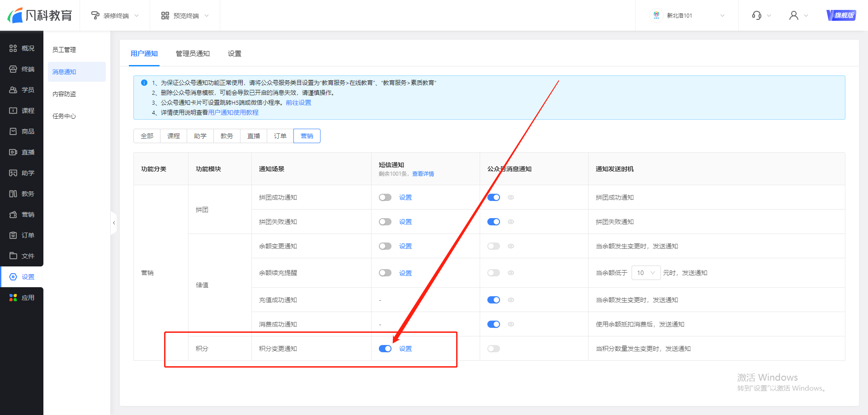868x415 pixels.
Task: Expand the customer service dropdown arrow
Action: pyautogui.click(x=769, y=15)
